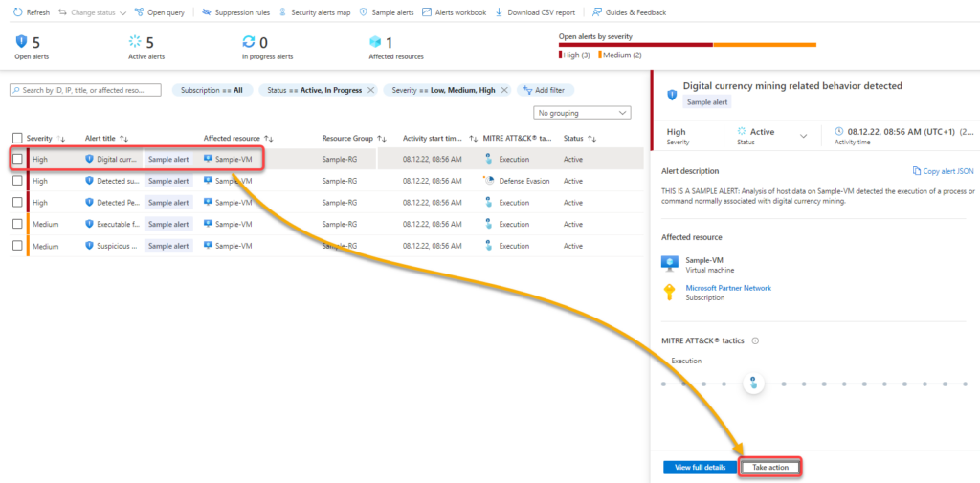Viewport: 980px width, 483px height.
Task: Expand the No grouping dropdown
Action: click(x=582, y=113)
